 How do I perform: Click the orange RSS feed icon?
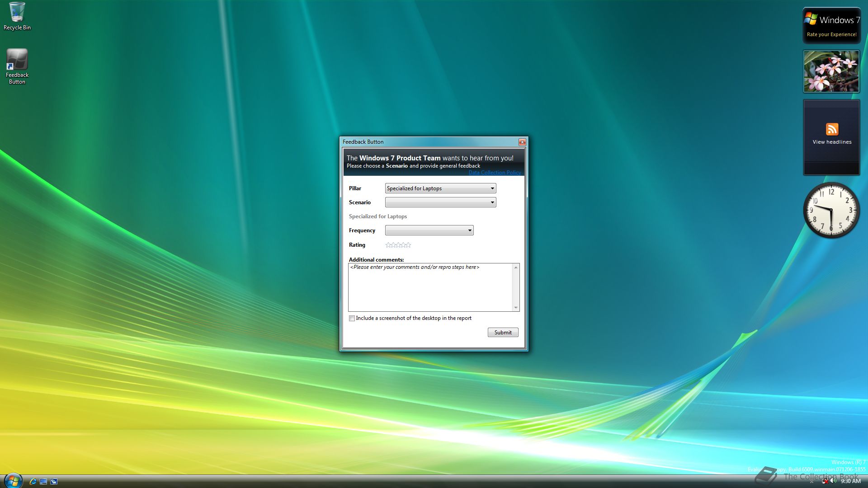[x=832, y=129]
